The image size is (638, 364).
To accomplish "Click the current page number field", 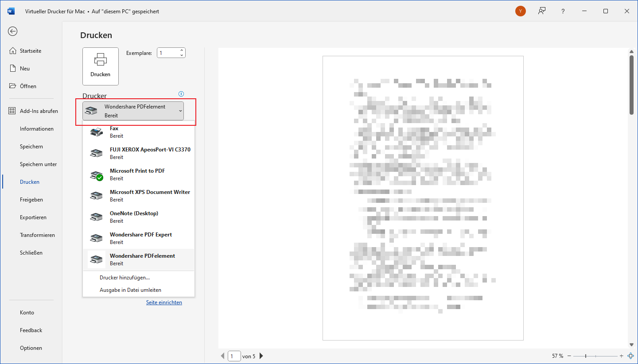I will click(234, 356).
